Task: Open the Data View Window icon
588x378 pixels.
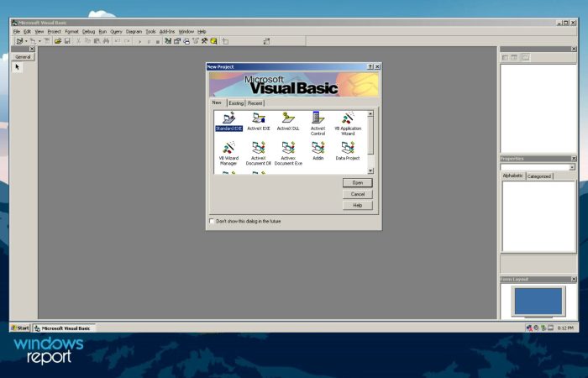Action: tap(213, 41)
